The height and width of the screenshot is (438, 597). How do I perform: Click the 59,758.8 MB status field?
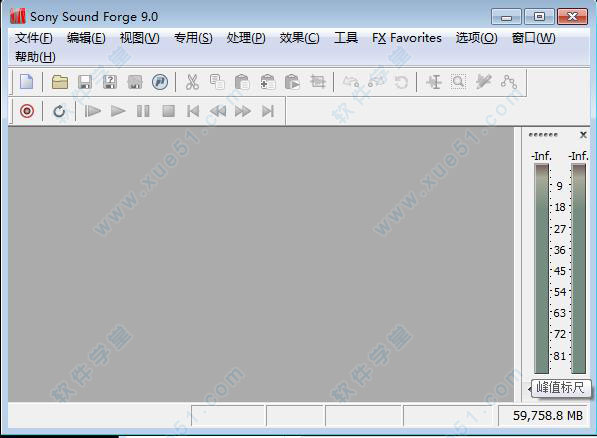click(x=545, y=416)
